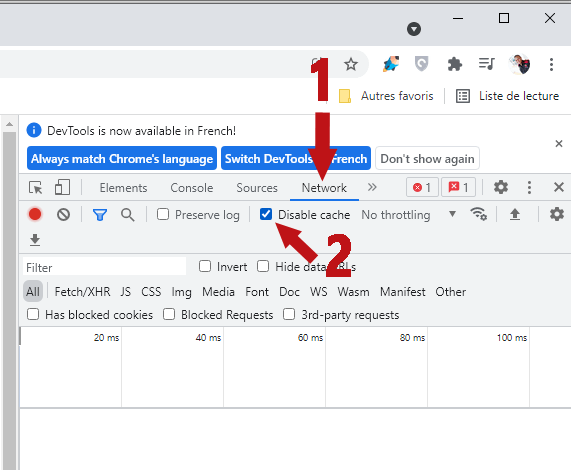Click the issues count badge
Viewport: 571px width, 470px height.
click(x=458, y=187)
